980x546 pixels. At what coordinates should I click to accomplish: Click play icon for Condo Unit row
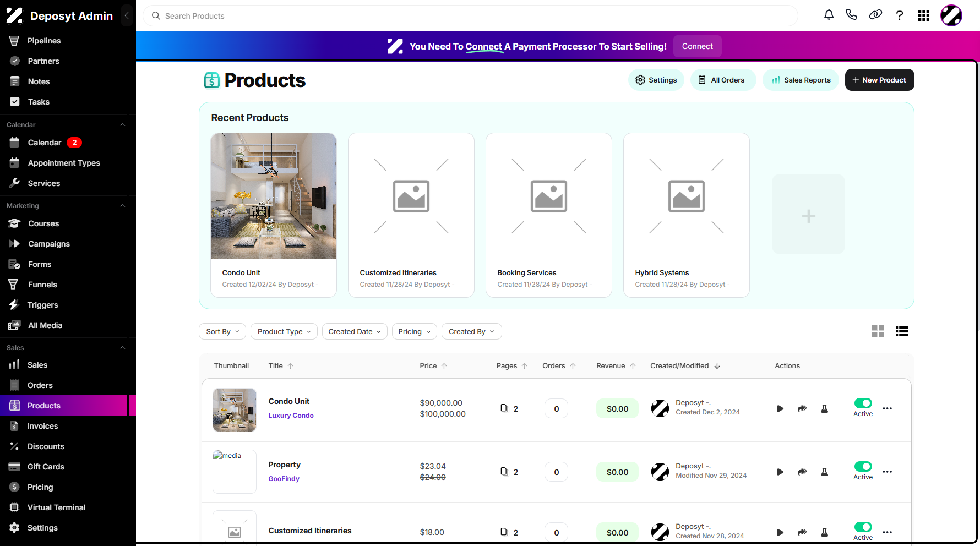[x=780, y=408]
